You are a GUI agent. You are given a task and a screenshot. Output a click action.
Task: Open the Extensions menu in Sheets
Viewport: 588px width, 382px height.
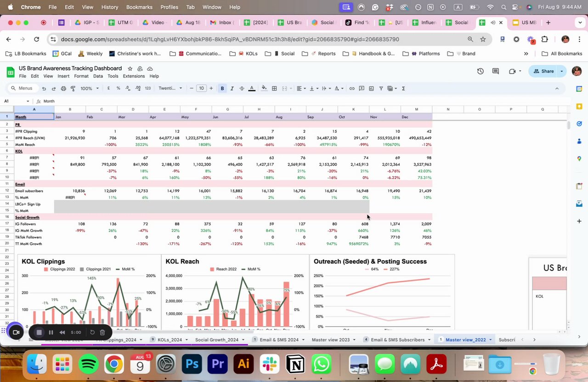click(134, 76)
